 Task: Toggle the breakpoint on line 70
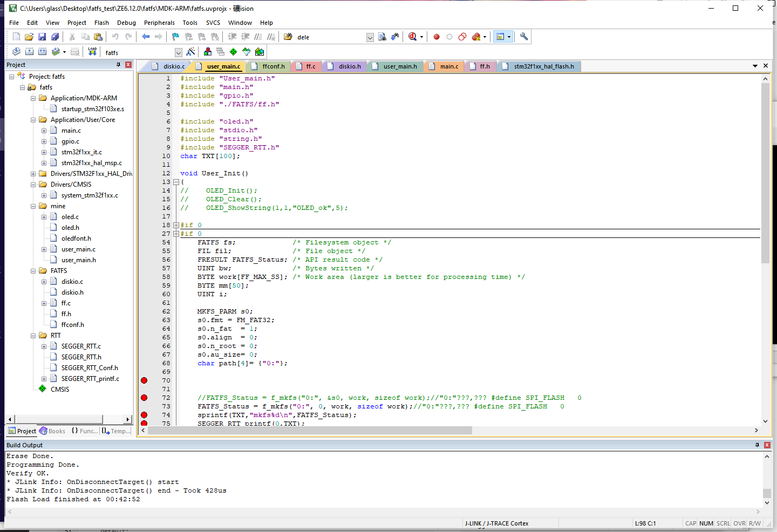pos(144,380)
